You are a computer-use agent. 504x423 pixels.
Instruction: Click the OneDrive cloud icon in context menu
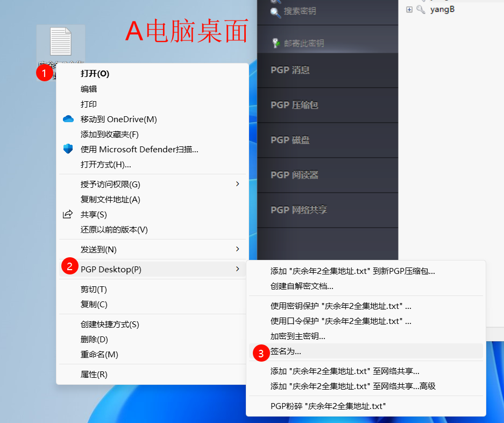coord(68,119)
